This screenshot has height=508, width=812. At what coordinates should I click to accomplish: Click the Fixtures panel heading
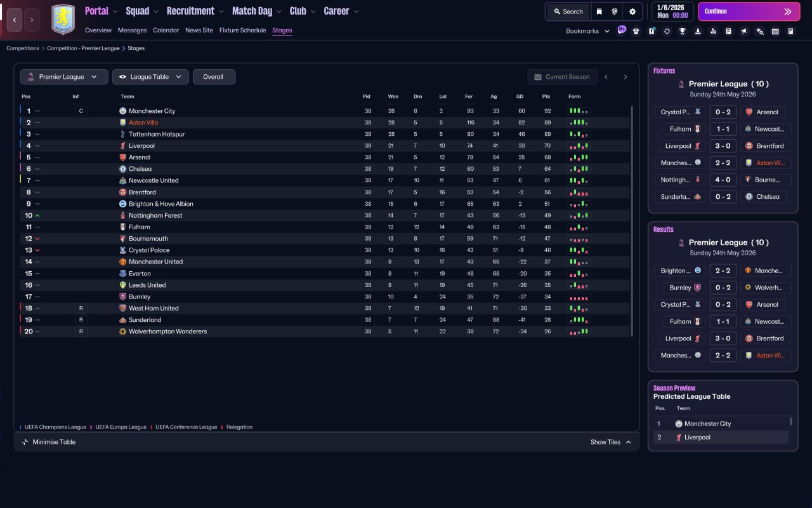(x=664, y=70)
